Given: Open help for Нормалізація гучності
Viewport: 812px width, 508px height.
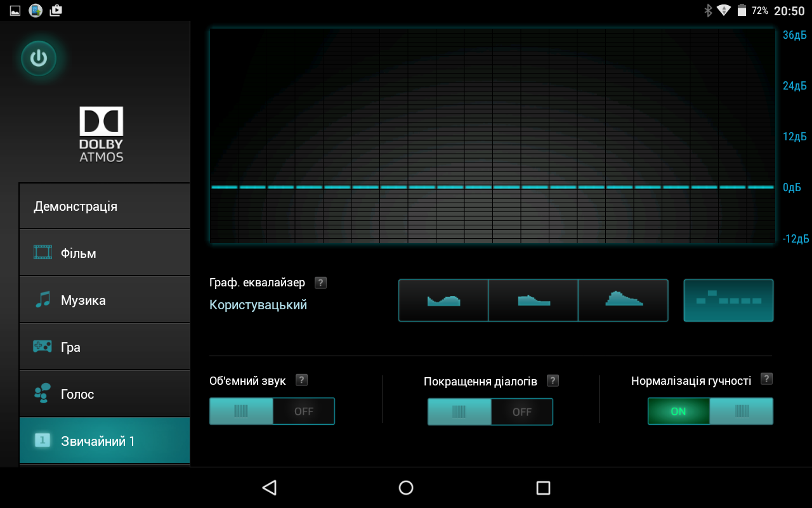Looking at the screenshot, I should [x=766, y=379].
